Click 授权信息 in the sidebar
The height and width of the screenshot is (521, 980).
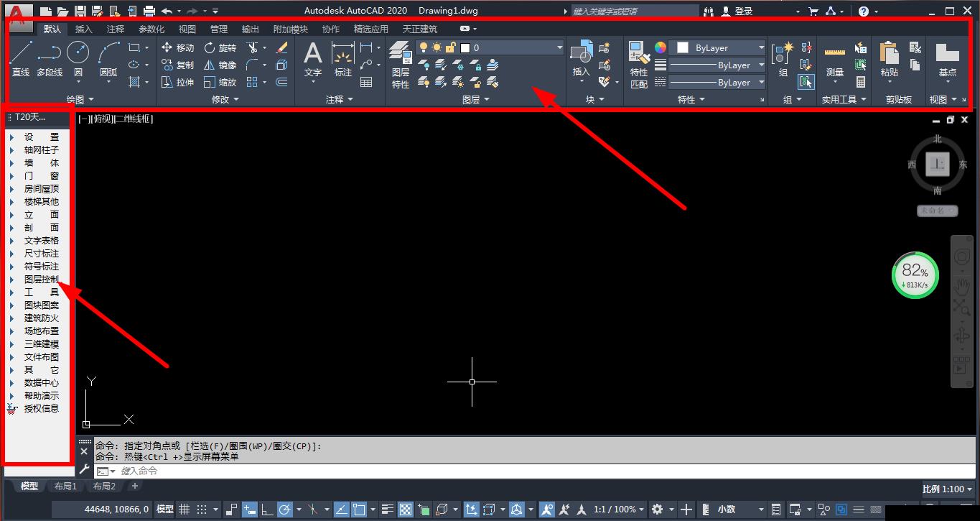click(x=41, y=409)
